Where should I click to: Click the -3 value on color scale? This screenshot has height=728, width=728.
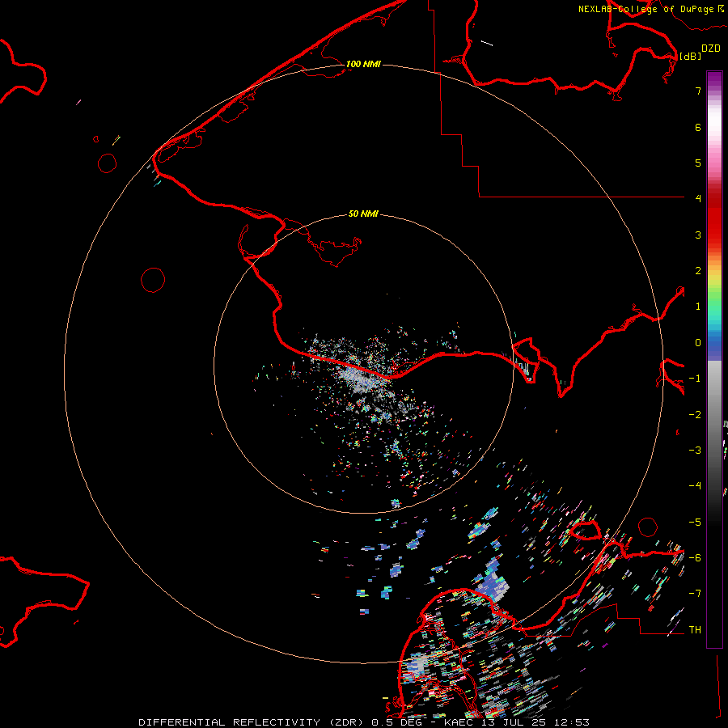point(695,451)
